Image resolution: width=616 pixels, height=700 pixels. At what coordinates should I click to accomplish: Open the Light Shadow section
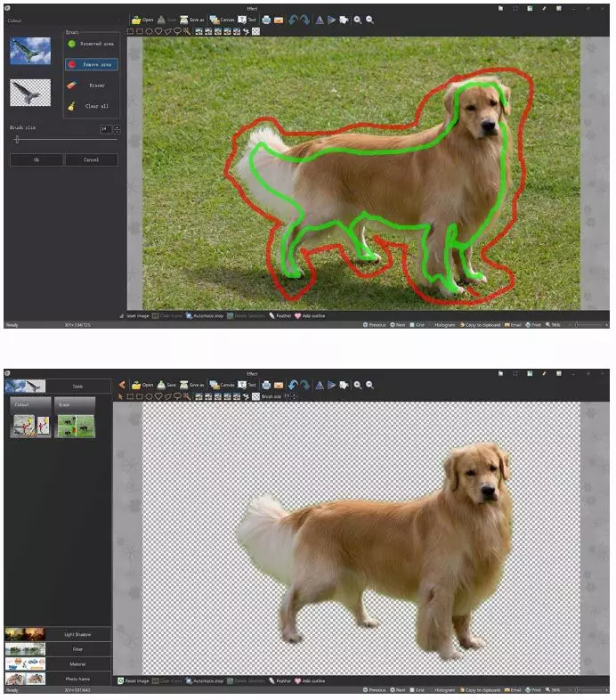58,634
